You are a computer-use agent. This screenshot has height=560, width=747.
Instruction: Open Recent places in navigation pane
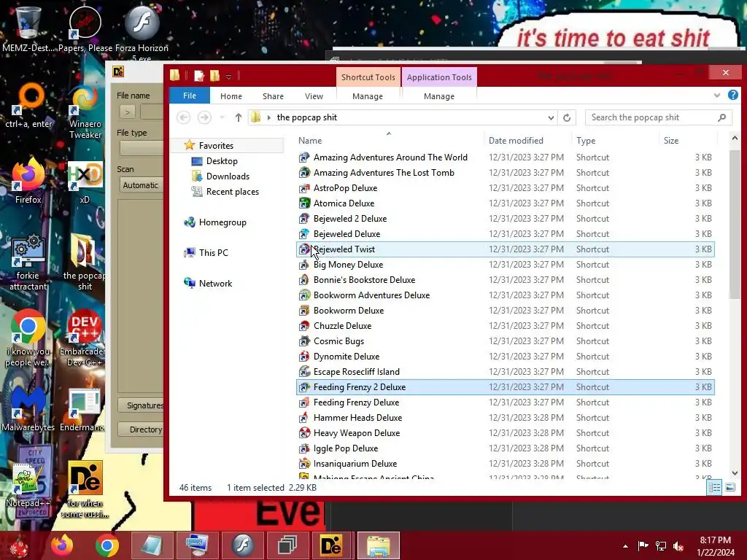click(233, 192)
